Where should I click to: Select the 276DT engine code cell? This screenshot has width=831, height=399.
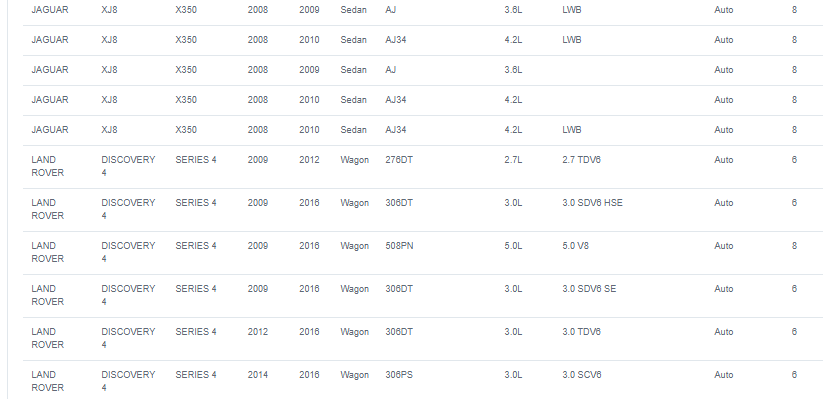[x=399, y=159]
